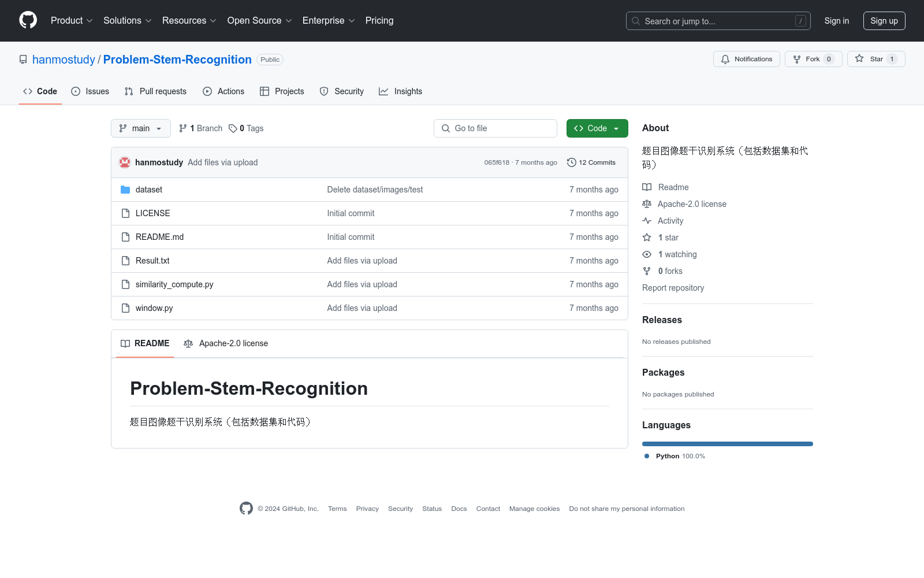Open the Resources dropdown
The image size is (924, 578).
click(189, 21)
